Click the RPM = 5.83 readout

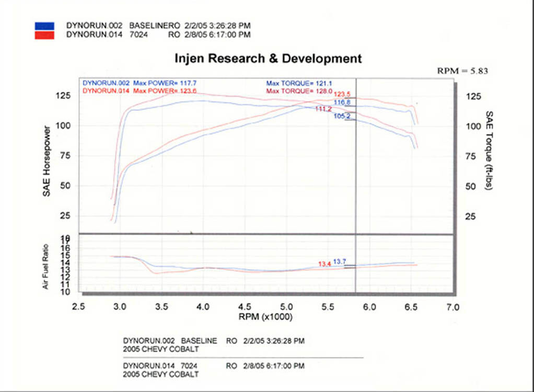462,71
